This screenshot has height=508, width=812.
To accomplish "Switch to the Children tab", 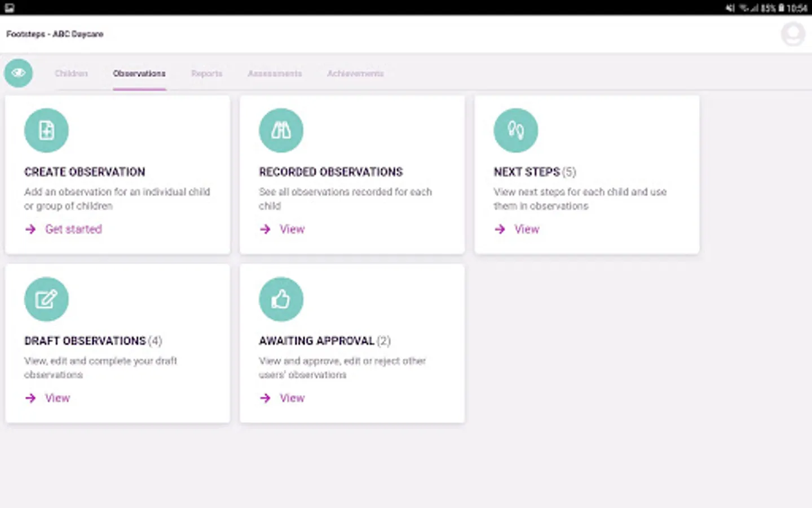I will coord(72,73).
